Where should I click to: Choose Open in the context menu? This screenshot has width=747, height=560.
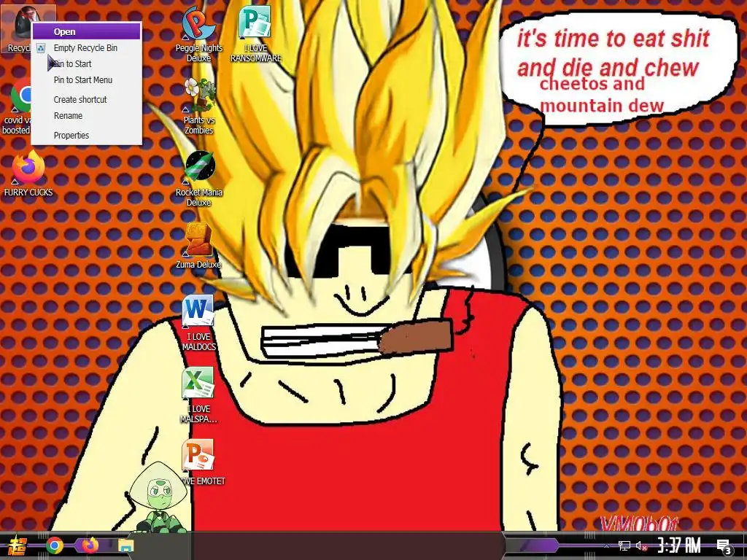pyautogui.click(x=87, y=31)
